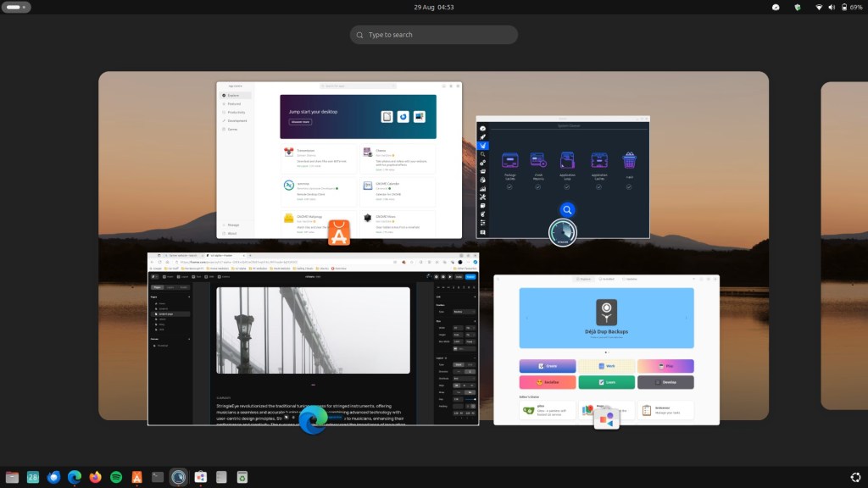
Task: Toggle the Crash Reports checkbox in Stacer
Action: pyautogui.click(x=538, y=186)
